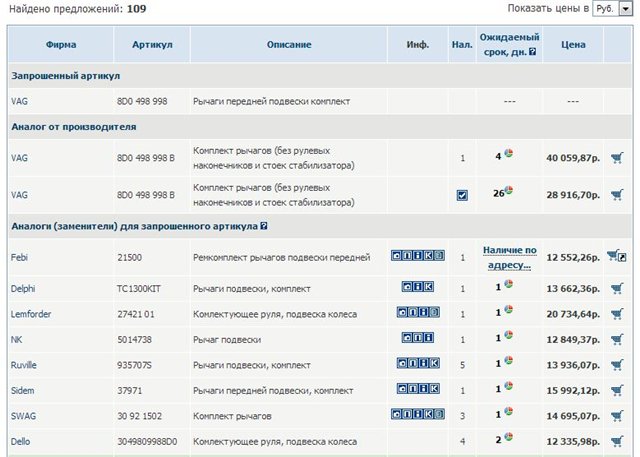Open photo icon for Sidem 37971
Image resolution: width=640 pixels, height=457 pixels.
(402, 388)
